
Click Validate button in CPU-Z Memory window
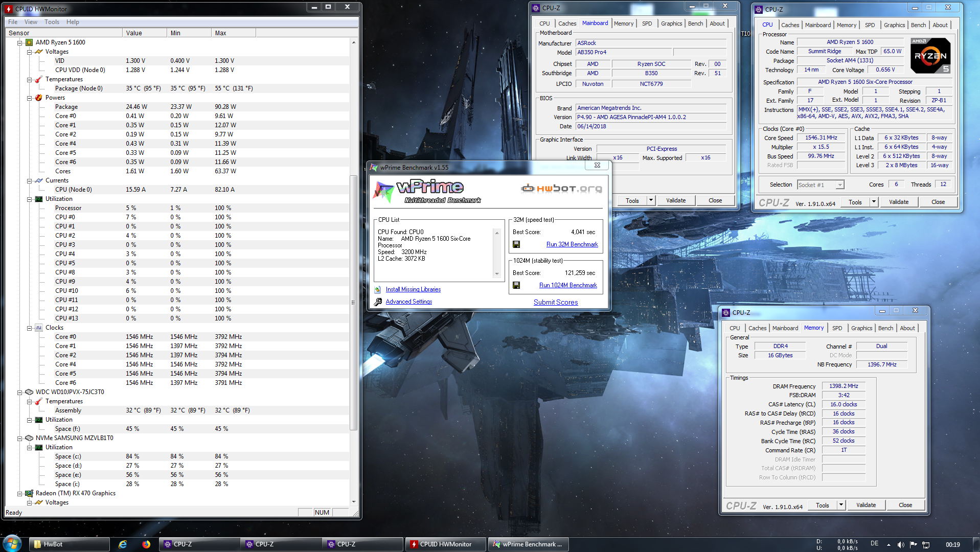pos(866,505)
